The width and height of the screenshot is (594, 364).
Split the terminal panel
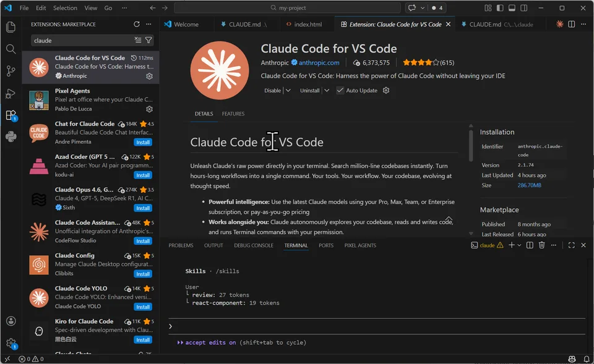coord(530,245)
